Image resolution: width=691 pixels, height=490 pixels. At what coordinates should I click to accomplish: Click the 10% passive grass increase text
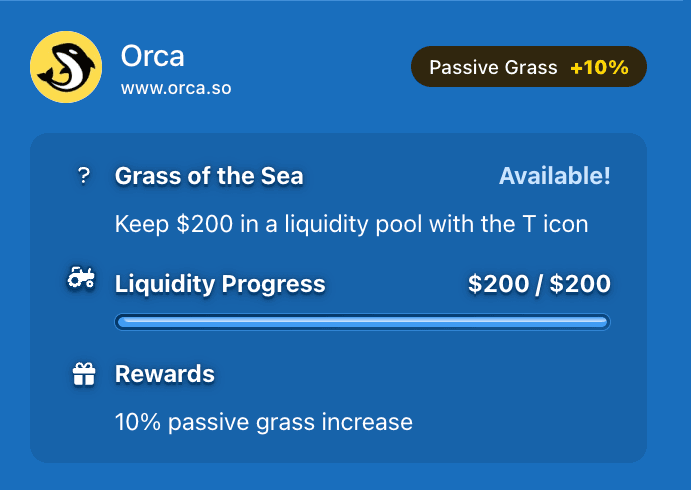point(264,422)
